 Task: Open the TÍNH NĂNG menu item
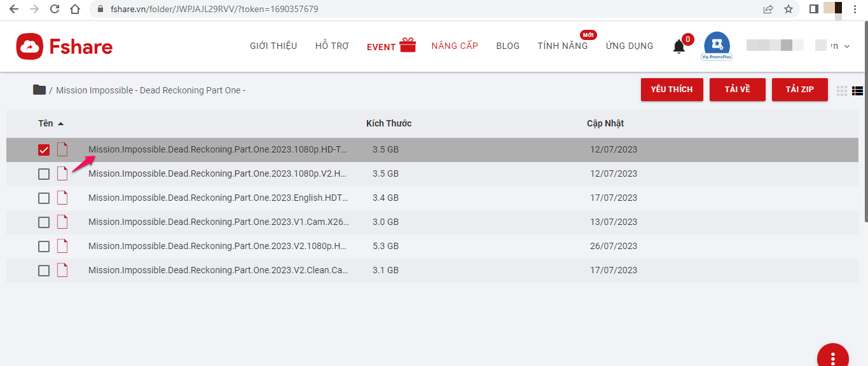(x=563, y=46)
